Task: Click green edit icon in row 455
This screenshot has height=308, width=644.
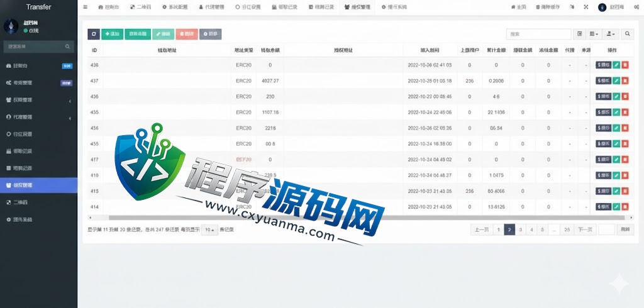Action: click(616, 144)
